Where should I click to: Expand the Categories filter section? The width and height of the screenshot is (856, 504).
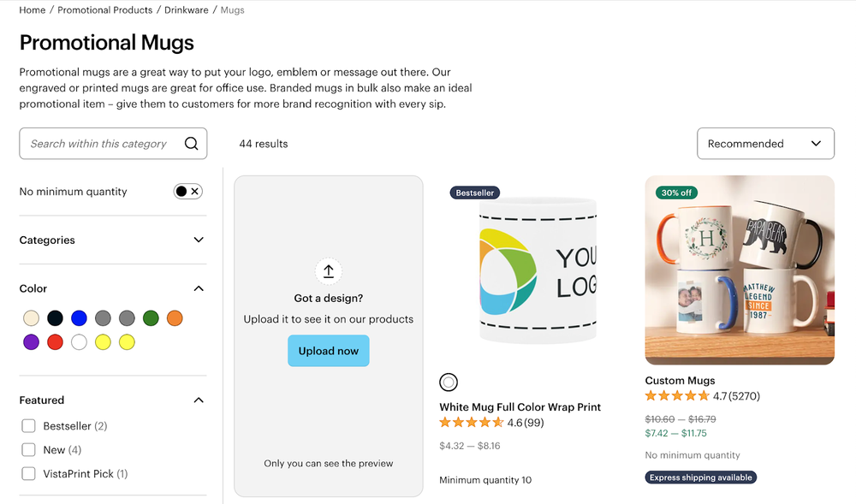point(198,240)
